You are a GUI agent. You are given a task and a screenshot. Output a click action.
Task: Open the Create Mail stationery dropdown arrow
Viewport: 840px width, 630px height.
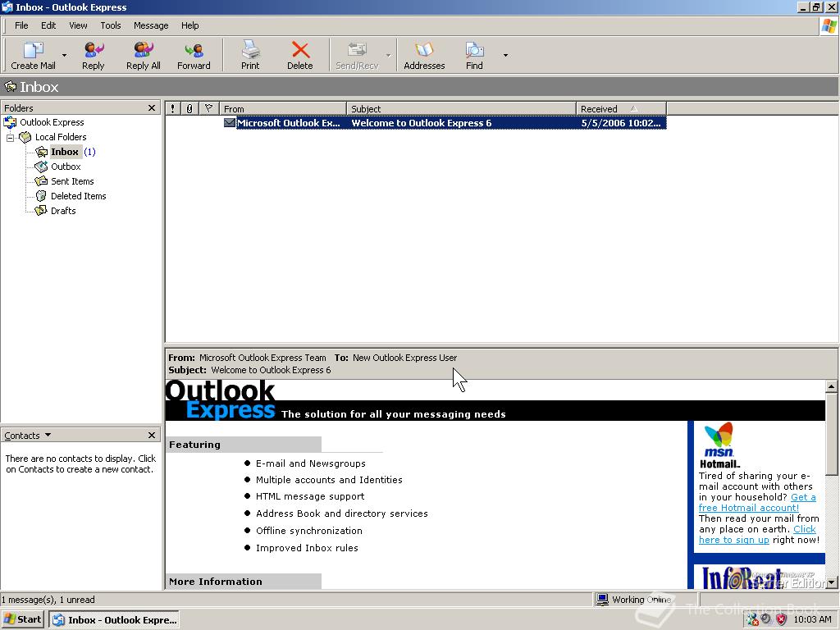pyautogui.click(x=64, y=55)
